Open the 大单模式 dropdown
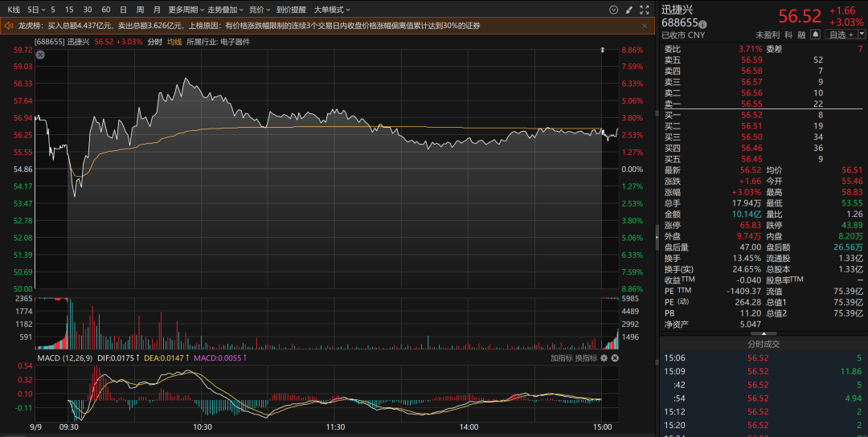Screen dimensions: 868x437 click(x=332, y=10)
